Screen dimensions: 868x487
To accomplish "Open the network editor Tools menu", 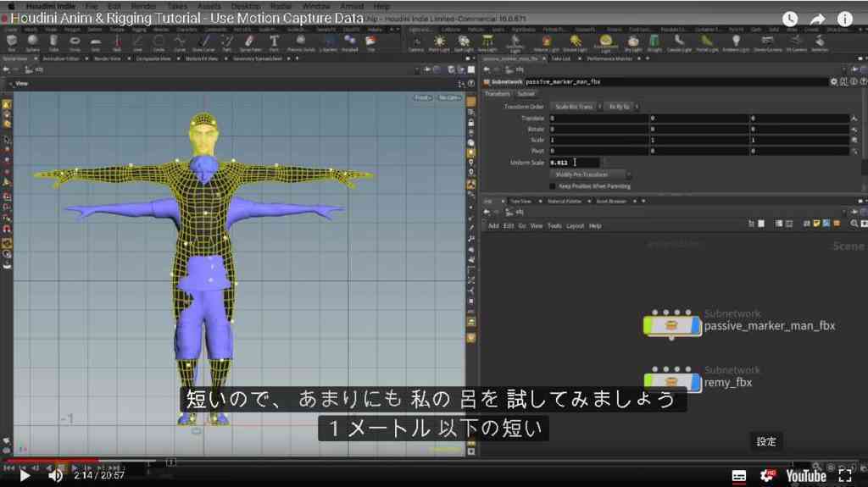I will coord(554,226).
